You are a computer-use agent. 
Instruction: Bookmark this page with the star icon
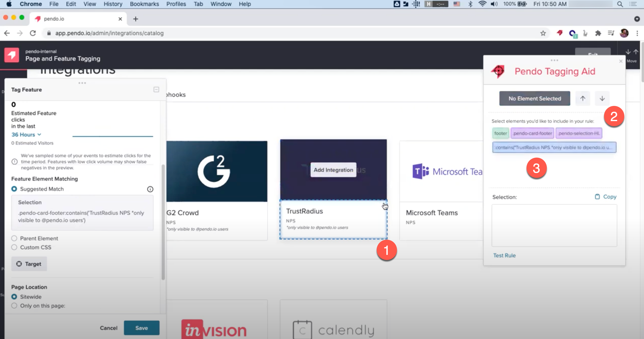pyautogui.click(x=543, y=33)
